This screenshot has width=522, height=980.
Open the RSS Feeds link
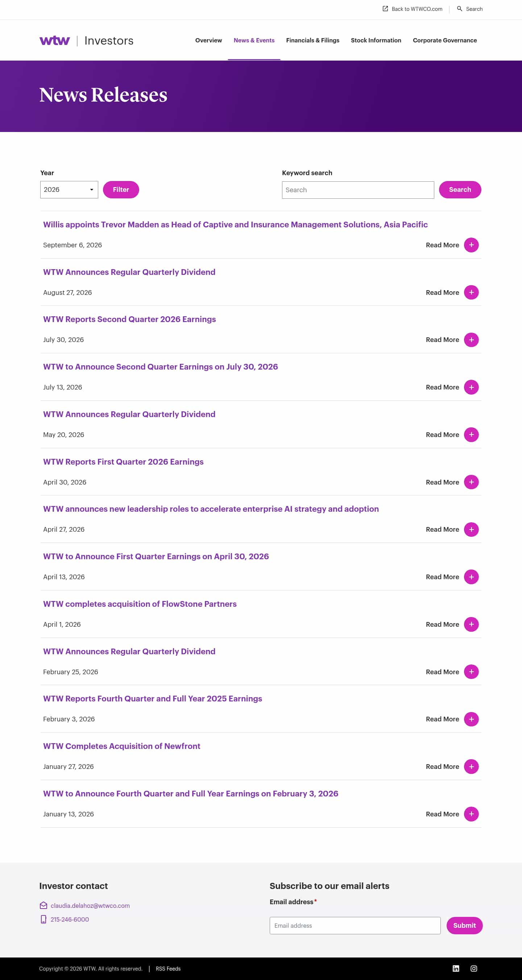click(168, 969)
